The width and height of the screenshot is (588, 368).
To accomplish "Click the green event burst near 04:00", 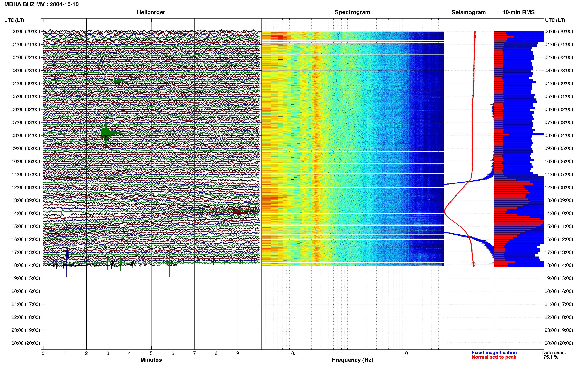I will pos(119,81).
